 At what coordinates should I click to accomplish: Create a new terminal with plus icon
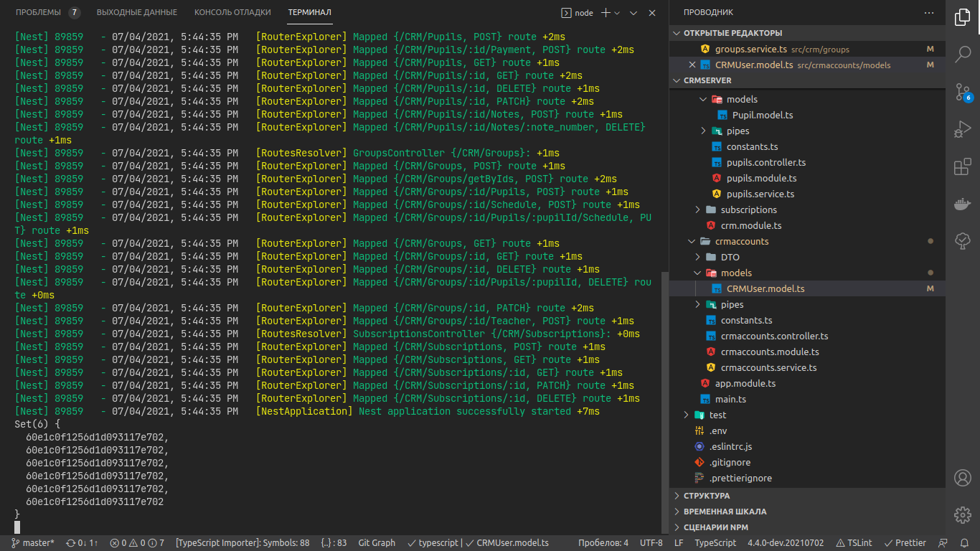click(606, 13)
